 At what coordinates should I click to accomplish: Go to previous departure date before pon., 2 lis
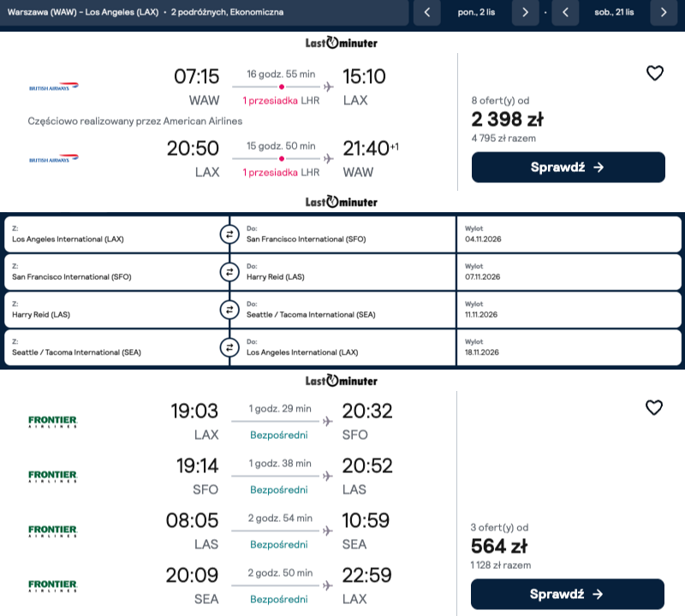[x=426, y=12]
